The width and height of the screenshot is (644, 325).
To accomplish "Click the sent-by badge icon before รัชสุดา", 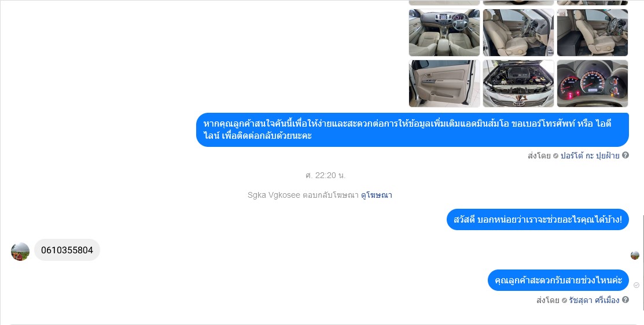I will click(x=564, y=300).
